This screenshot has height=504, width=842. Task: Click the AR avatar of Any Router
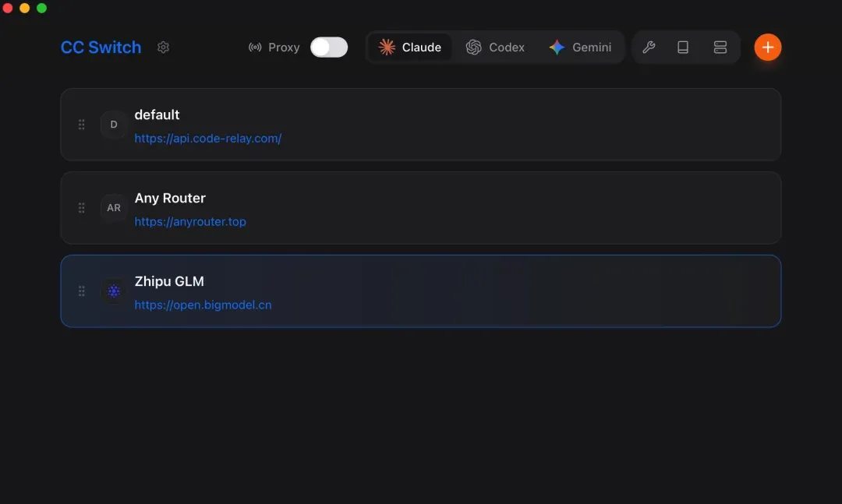pyautogui.click(x=114, y=208)
